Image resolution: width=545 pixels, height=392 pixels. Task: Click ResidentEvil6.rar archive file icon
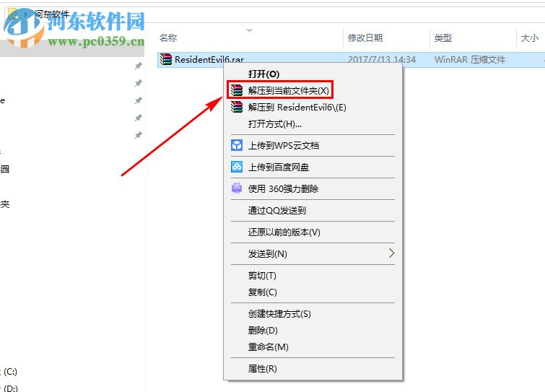tap(166, 59)
